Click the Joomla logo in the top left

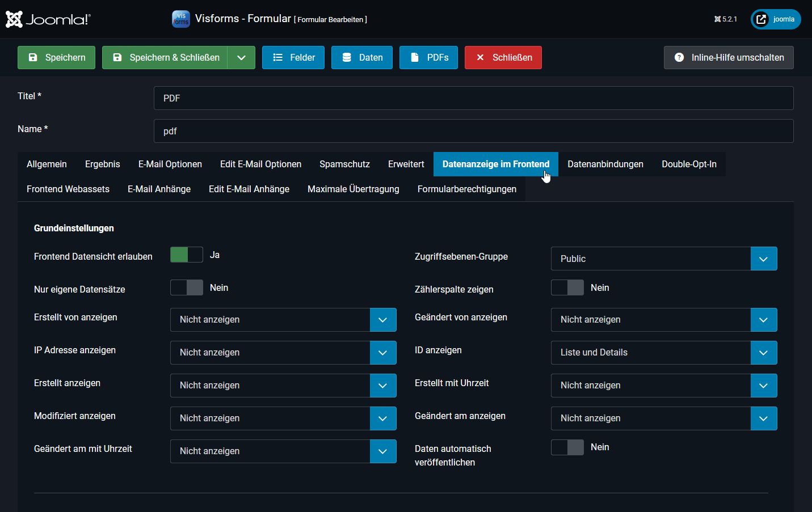47,19
